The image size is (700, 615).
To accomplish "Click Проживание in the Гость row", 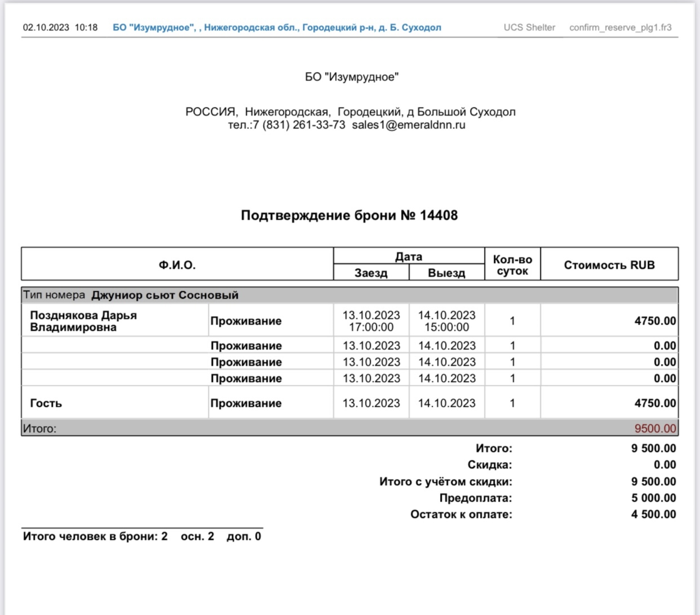I will click(x=246, y=403).
